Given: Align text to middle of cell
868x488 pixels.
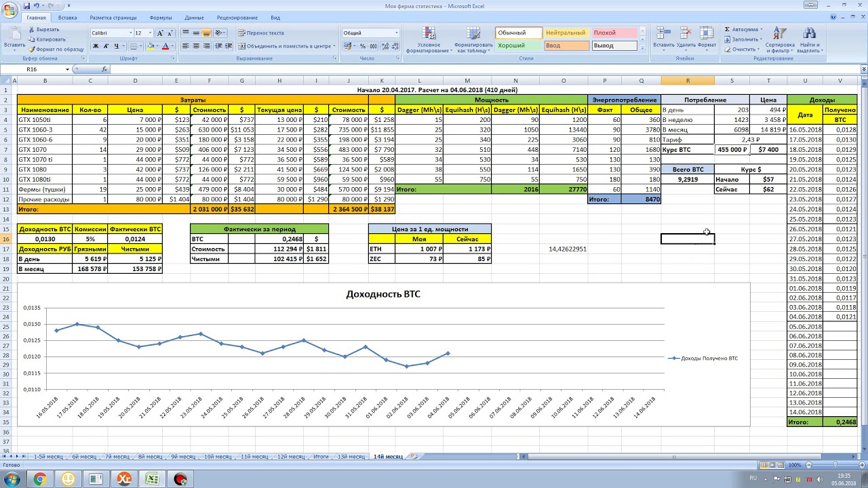Looking at the screenshot, I should click(x=197, y=33).
